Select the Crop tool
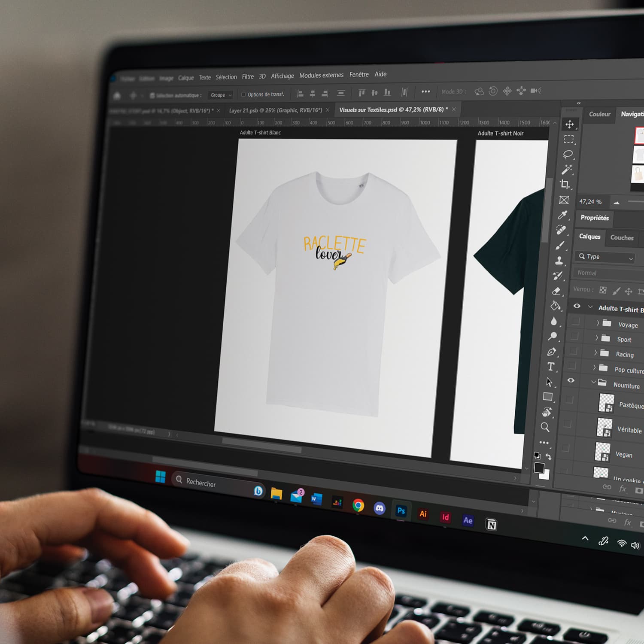This screenshot has width=644, height=644. [x=565, y=185]
